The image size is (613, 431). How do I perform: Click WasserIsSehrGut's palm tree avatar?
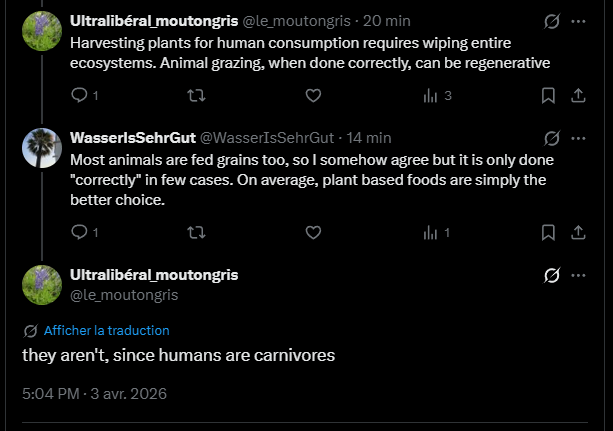click(x=42, y=149)
